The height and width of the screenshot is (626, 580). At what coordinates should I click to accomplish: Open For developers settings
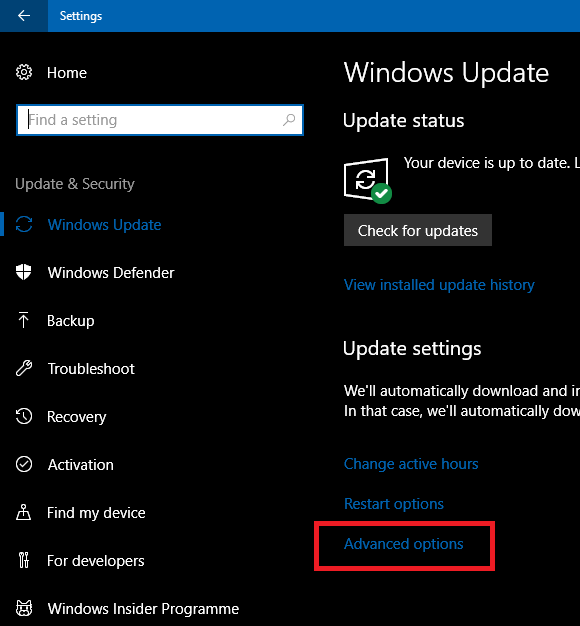[96, 561]
